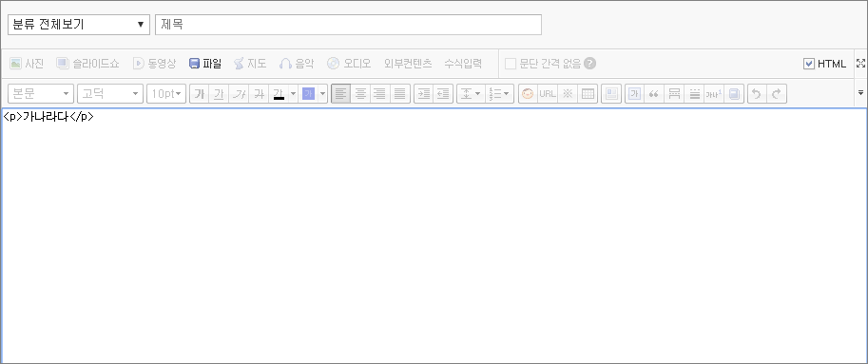Open the 분류 전체보기 category dropdown
Image resolution: width=868 pixels, height=364 pixels.
coord(79,25)
